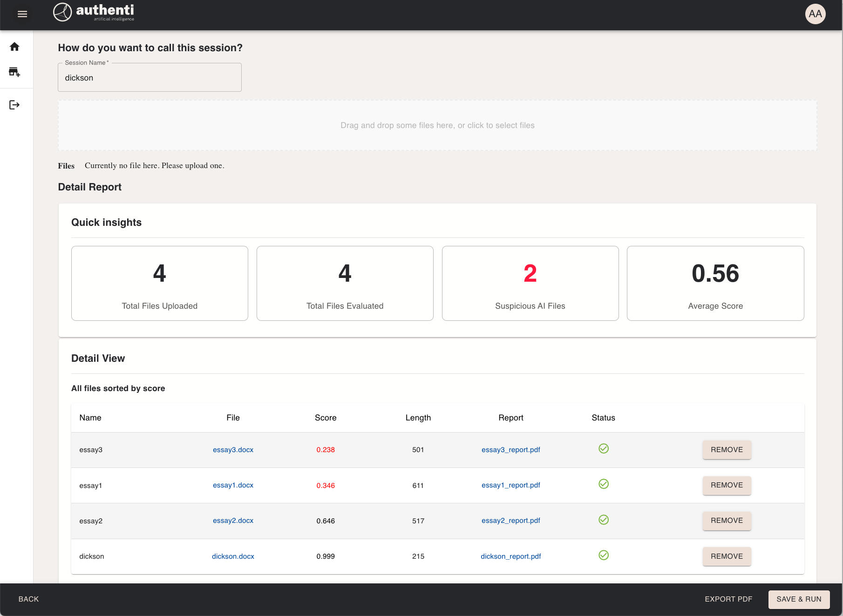Click SAVE & RUN button
Image resolution: width=843 pixels, height=616 pixels.
click(799, 599)
